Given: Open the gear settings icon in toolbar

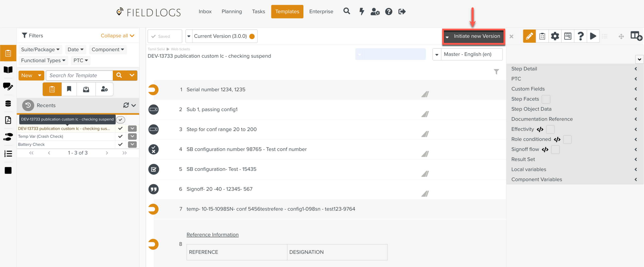Looking at the screenshot, I should pos(555,36).
